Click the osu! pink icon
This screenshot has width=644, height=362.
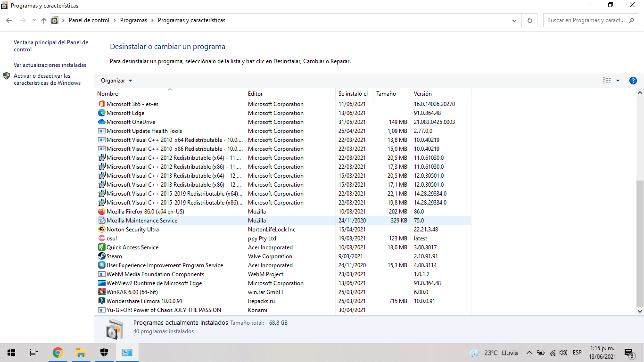click(101, 239)
